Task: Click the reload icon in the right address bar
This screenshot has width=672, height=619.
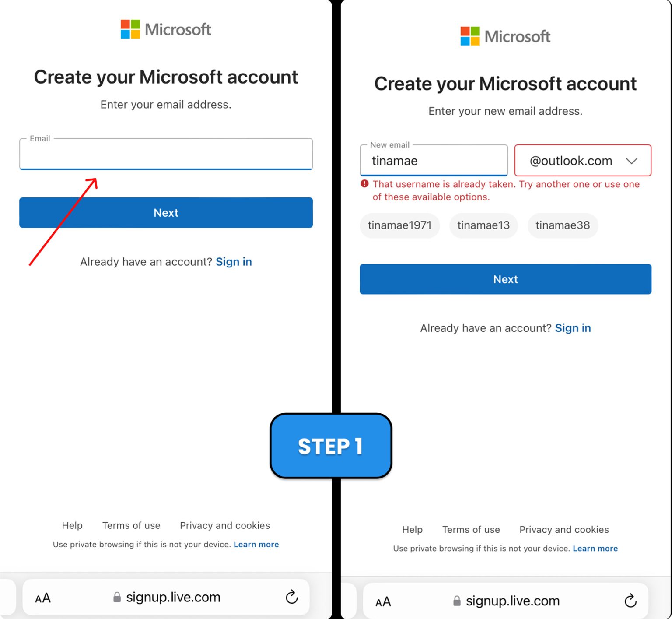Action: [x=630, y=601]
